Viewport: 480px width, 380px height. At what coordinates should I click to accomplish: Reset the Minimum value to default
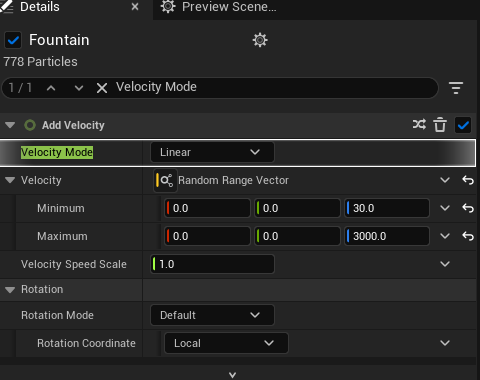(x=468, y=208)
